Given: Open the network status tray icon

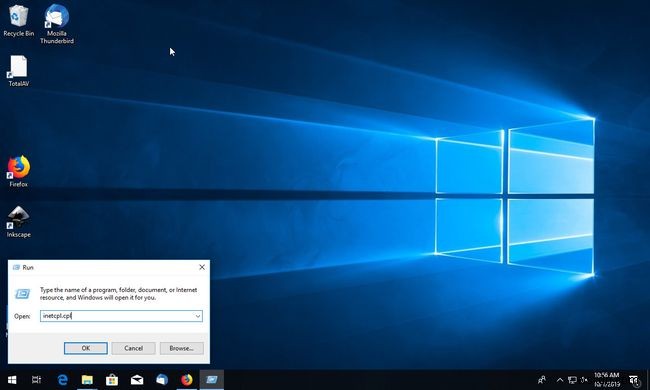Looking at the screenshot, I should (572, 380).
